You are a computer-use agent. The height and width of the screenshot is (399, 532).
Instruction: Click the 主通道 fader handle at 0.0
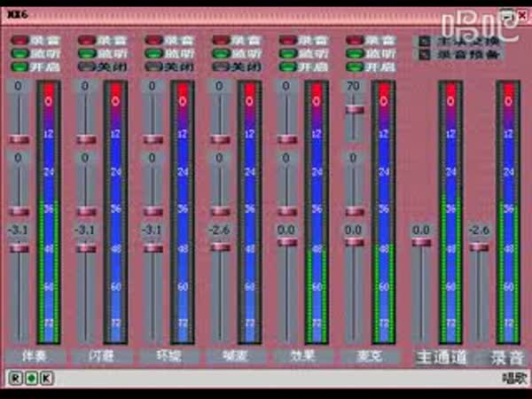(420, 242)
